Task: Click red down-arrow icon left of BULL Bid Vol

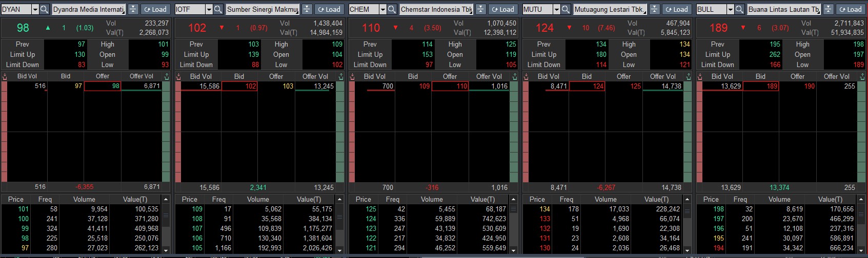Action: 700,76
